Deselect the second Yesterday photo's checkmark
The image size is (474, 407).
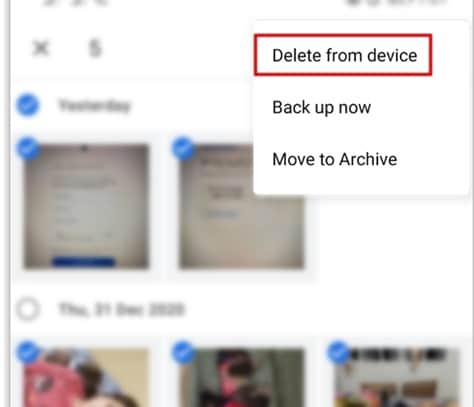pos(183,148)
